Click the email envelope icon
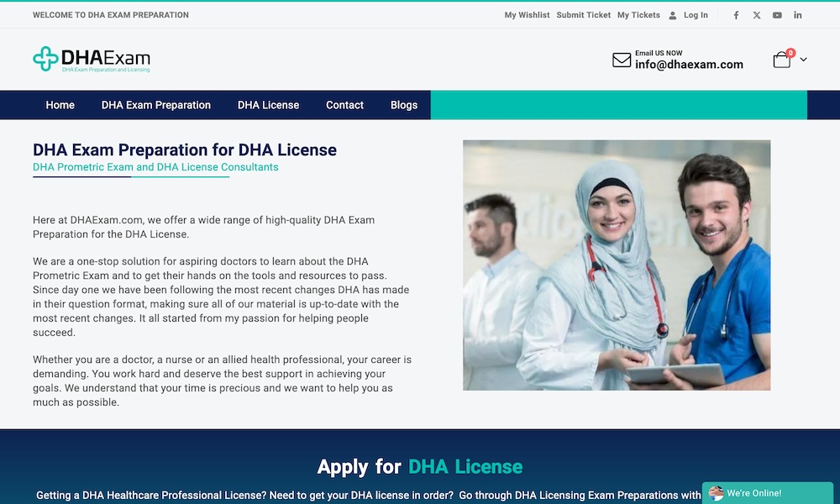This screenshot has width=840, height=504. [622, 60]
